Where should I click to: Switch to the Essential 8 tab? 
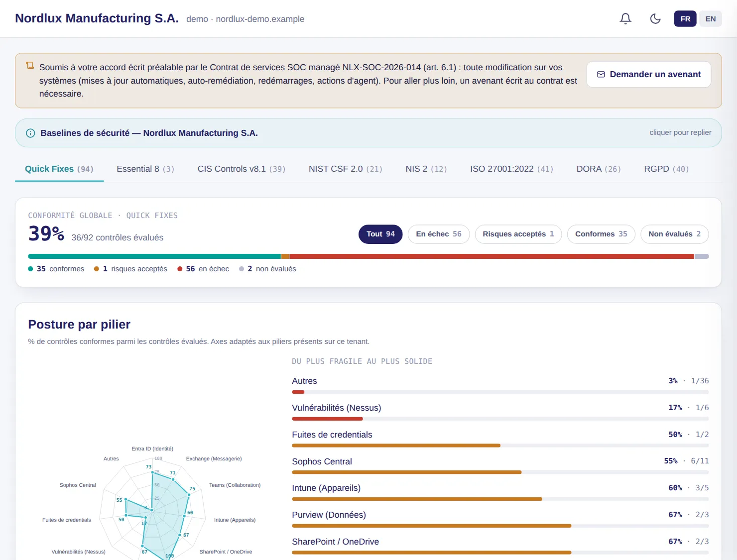click(x=145, y=169)
